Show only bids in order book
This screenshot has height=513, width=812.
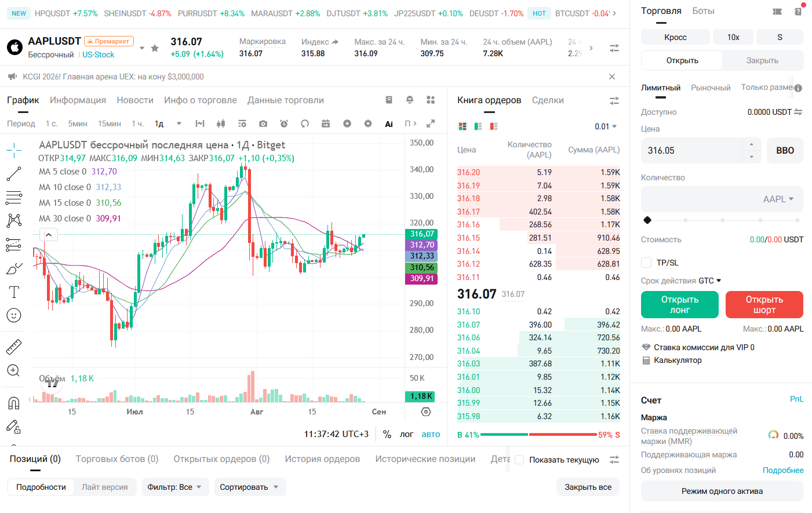pyautogui.click(x=478, y=126)
